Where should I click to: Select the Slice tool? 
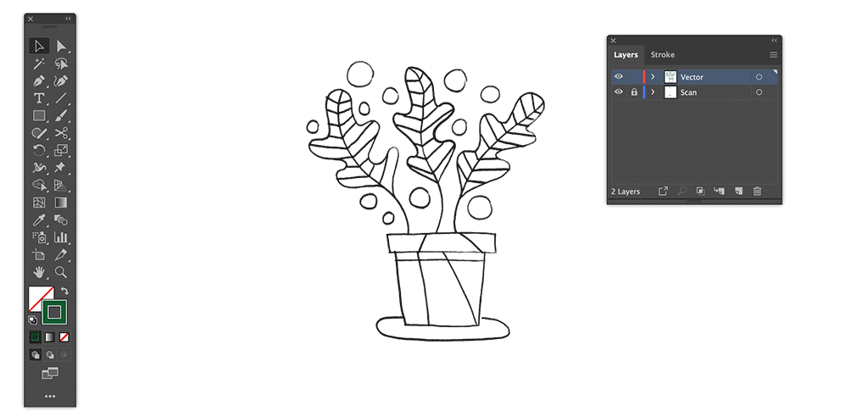(61, 255)
